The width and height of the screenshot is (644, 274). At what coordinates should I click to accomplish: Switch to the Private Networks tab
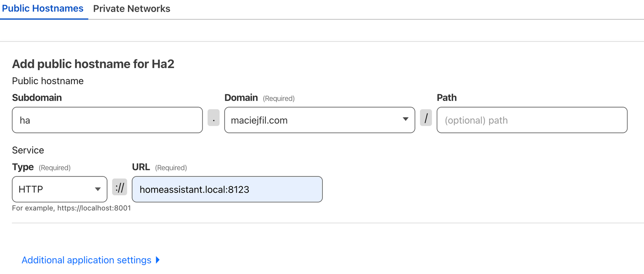click(x=132, y=8)
